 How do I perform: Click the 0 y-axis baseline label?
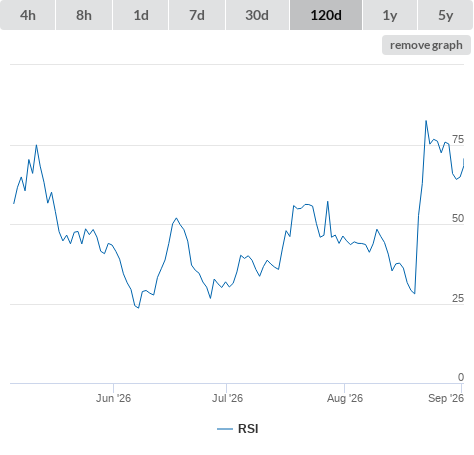click(461, 377)
